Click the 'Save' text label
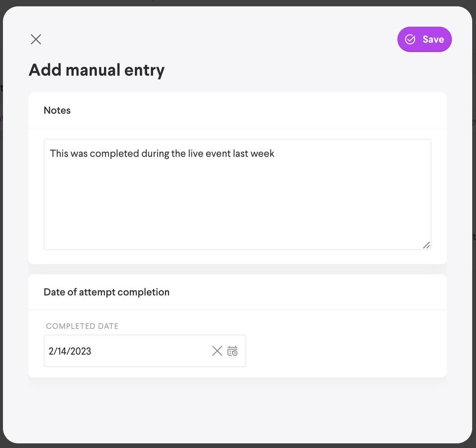 click(x=433, y=39)
